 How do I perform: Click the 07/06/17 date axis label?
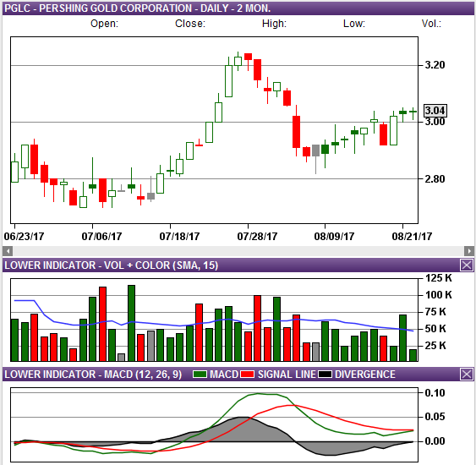101,237
